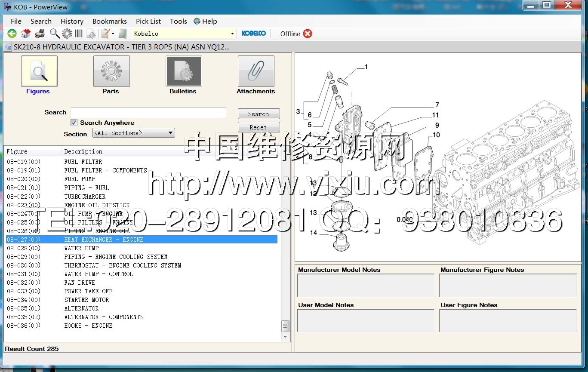
Task: Expand the notepad icon dropdown arrow
Action: pyautogui.click(x=113, y=34)
